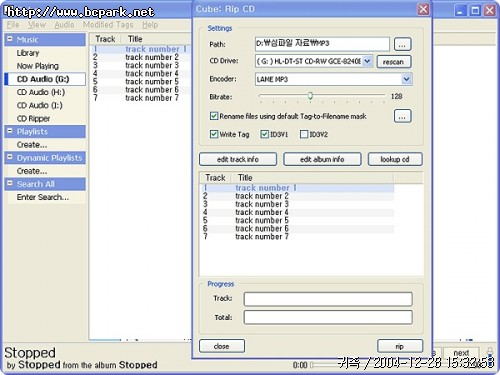Click Track column header in main window
Screen dimensions: 500x375
(105, 39)
